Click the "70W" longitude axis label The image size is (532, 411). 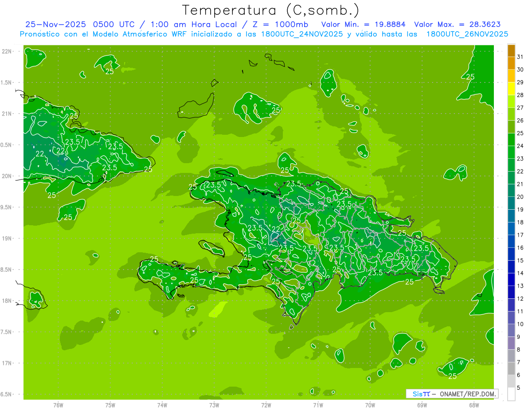[370, 405]
